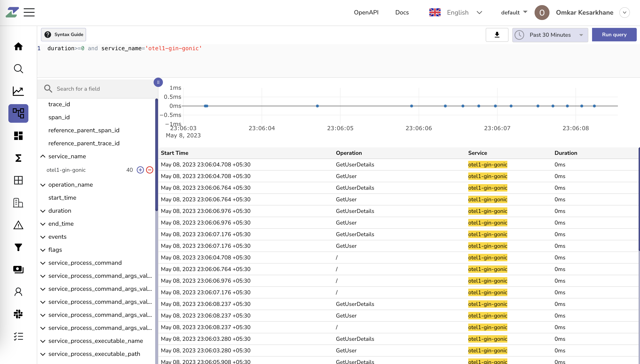640x364 pixels.
Task: Open the Docs menu item
Action: (402, 12)
